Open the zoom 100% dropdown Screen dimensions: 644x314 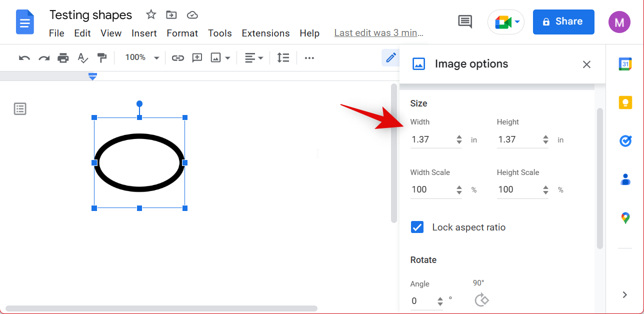click(142, 58)
